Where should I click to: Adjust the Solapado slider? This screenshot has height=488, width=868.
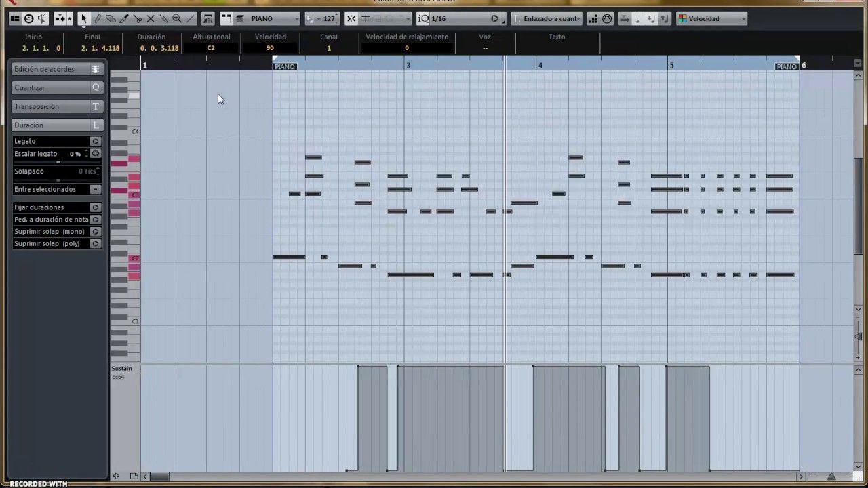tap(58, 179)
